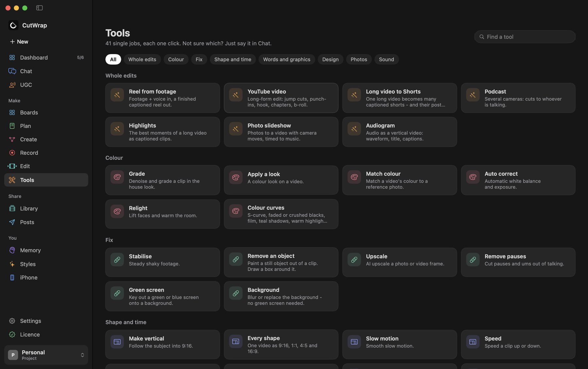Open the YouTube video tool

pyautogui.click(x=281, y=98)
